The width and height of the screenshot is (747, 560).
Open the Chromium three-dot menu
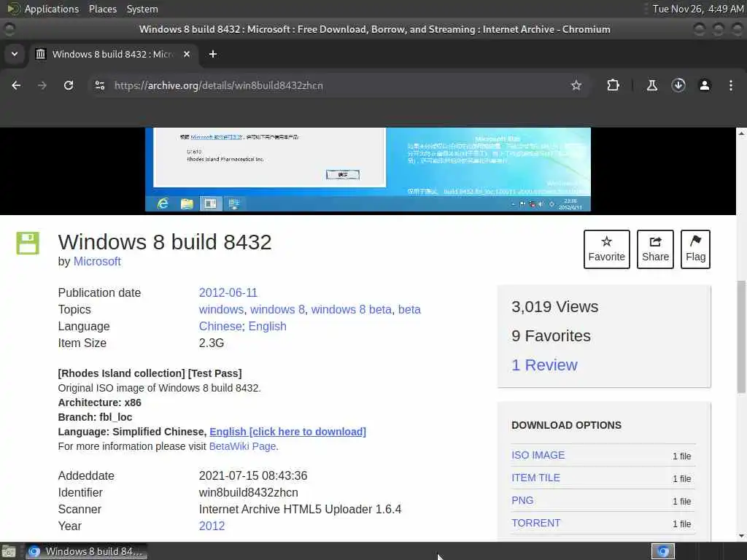tap(731, 85)
